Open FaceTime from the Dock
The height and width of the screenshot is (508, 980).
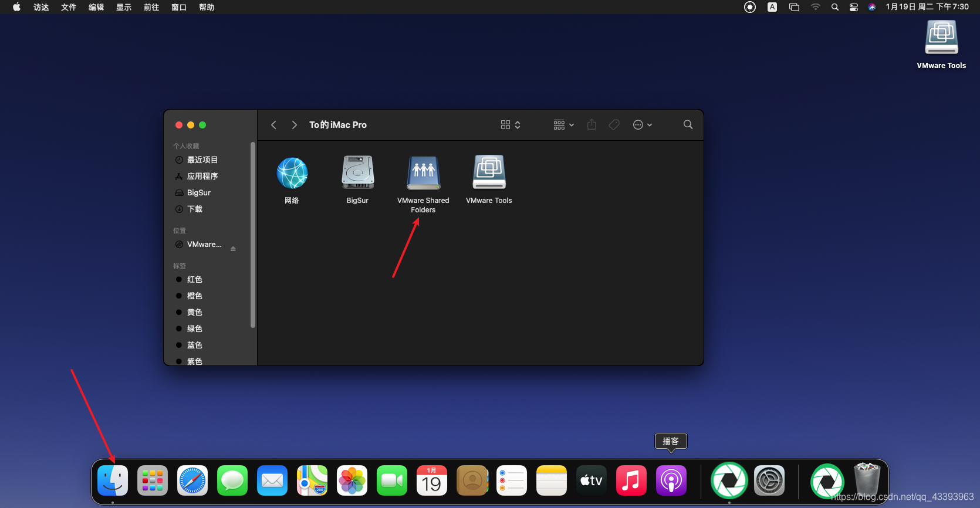392,480
